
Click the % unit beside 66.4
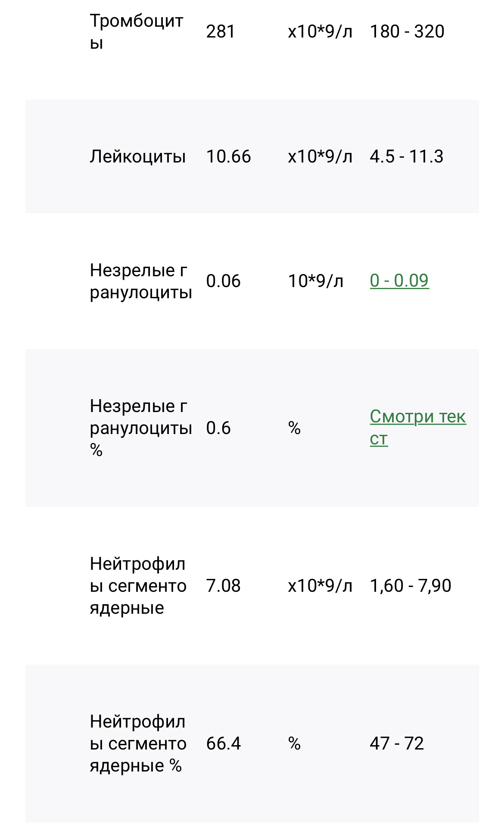294,743
